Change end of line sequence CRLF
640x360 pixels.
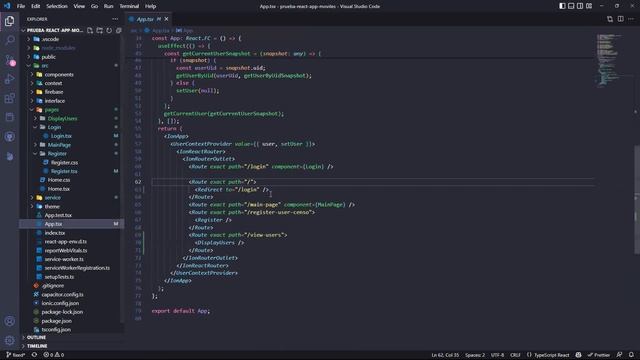(515, 355)
